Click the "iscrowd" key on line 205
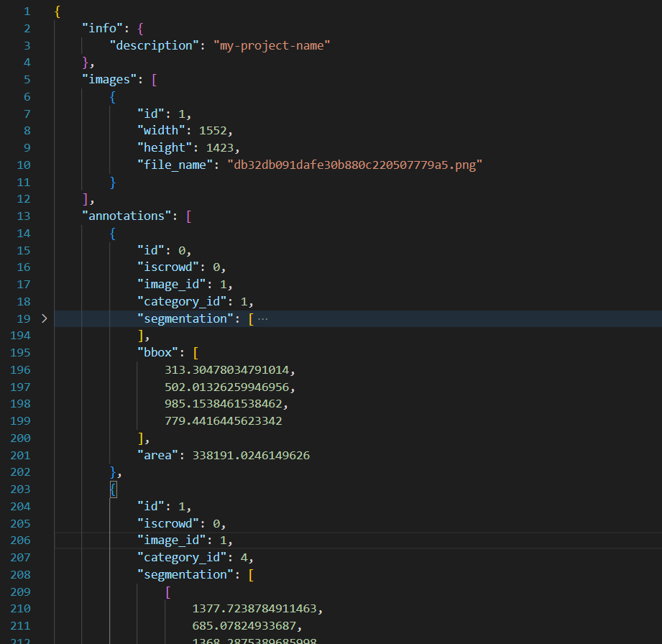This screenshot has height=644, width=662. [x=168, y=524]
